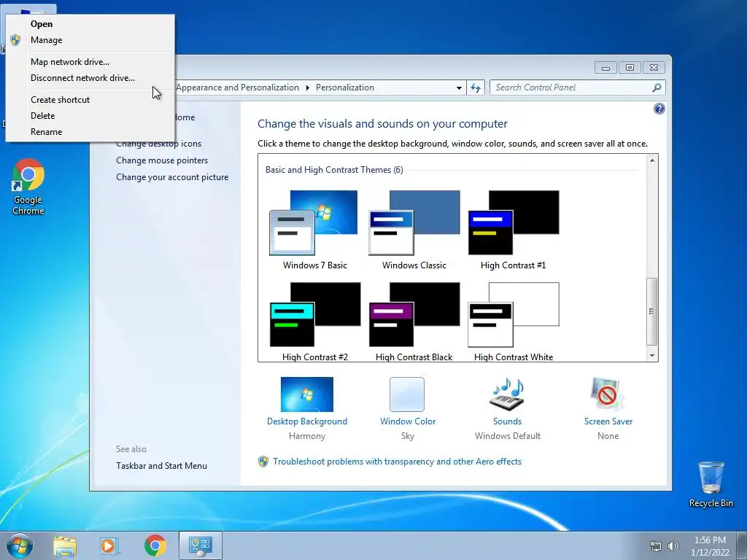The height and width of the screenshot is (560, 747).
Task: Select the High Contrast #2 theme
Action: pyautogui.click(x=315, y=322)
